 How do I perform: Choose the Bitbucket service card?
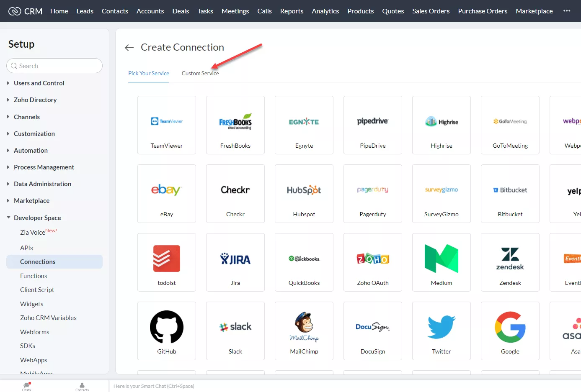click(x=510, y=194)
